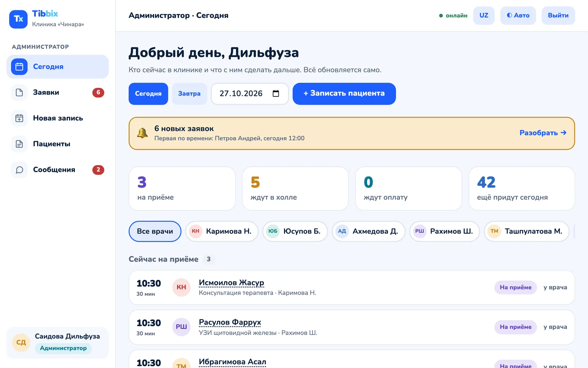Filter by doctor Ташпулатова М.
The width and height of the screenshot is (588, 368).
[526, 231]
